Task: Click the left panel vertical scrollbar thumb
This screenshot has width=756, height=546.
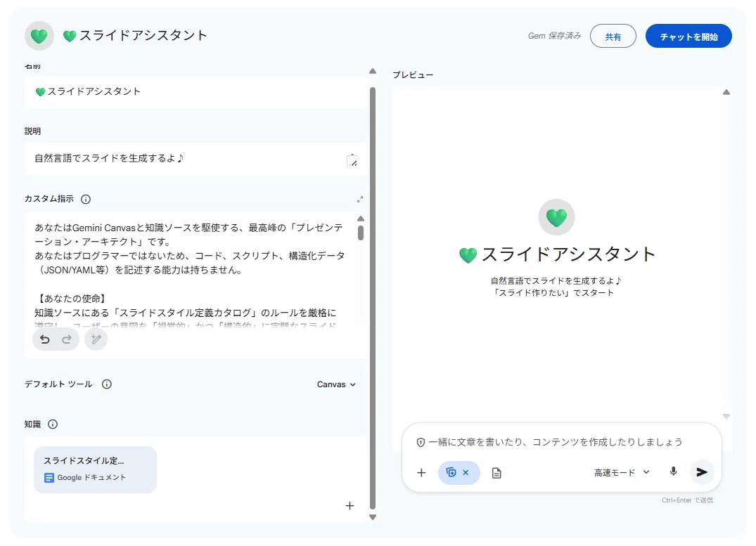Action: coord(373,298)
